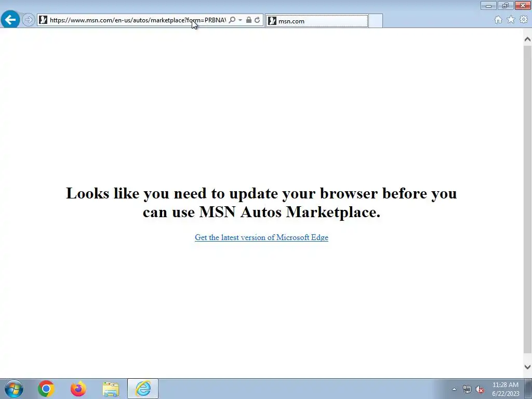Open Windows Explorer from the taskbar
Image resolution: width=532 pixels, height=399 pixels.
point(111,389)
